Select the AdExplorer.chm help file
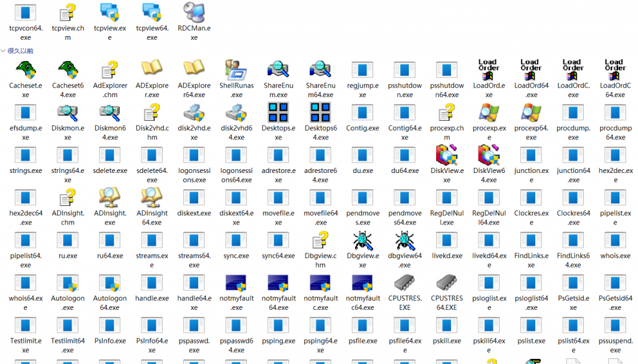This screenshot has height=364, width=638. tap(110, 78)
